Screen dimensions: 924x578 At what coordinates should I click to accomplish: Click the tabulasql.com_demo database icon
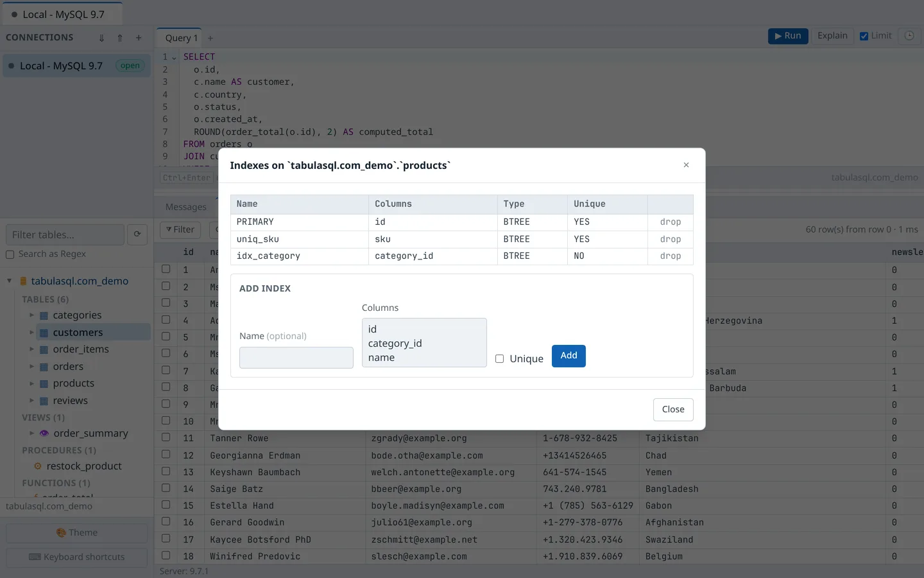(23, 281)
